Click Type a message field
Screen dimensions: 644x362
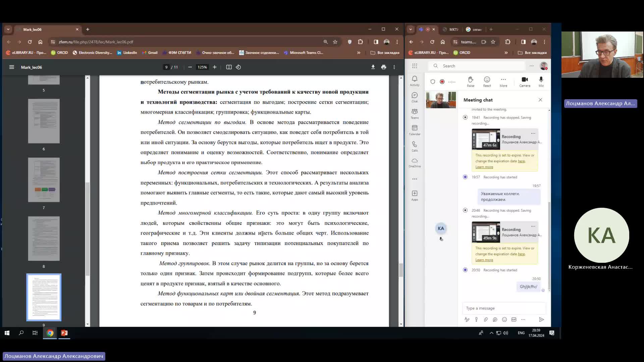pyautogui.click(x=504, y=308)
